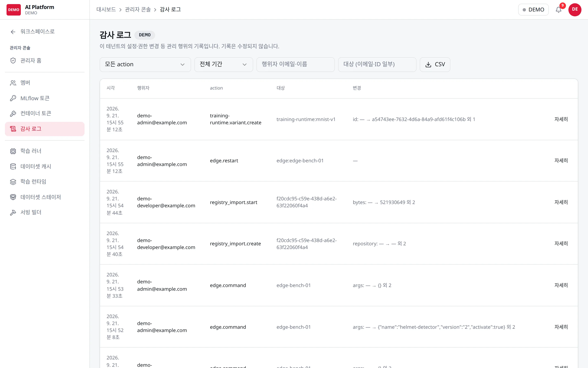The width and height of the screenshot is (588, 368).
Task: Open the 모든 action filter dropdown
Action: [x=145, y=64]
